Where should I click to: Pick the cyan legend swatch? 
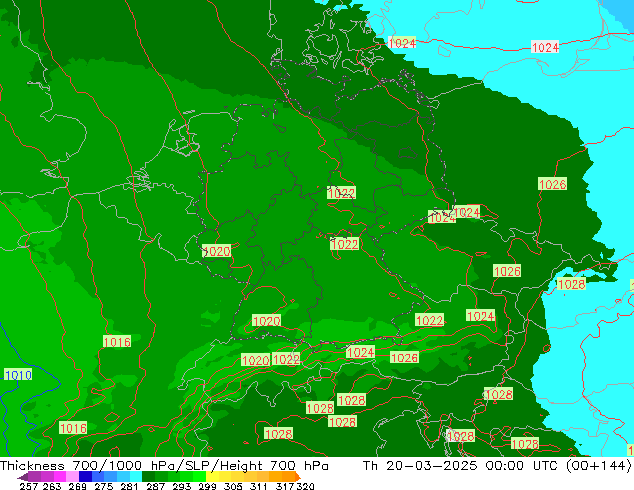pos(136,476)
